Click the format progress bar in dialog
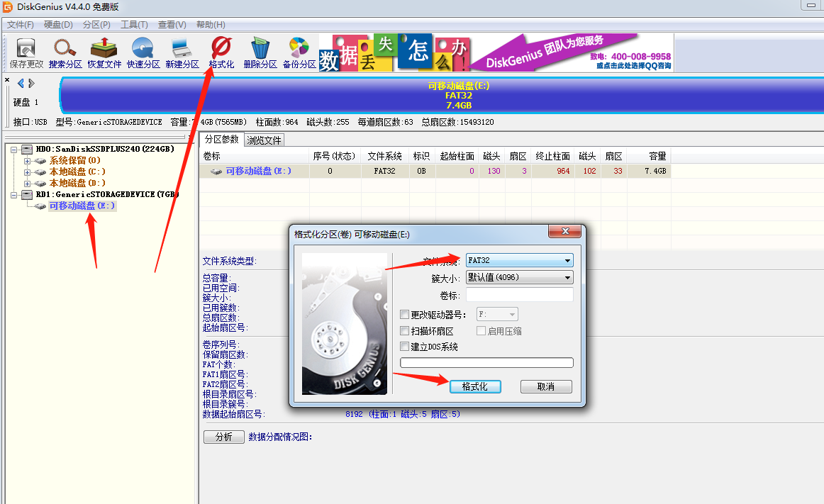The image size is (824, 504). pyautogui.click(x=486, y=363)
